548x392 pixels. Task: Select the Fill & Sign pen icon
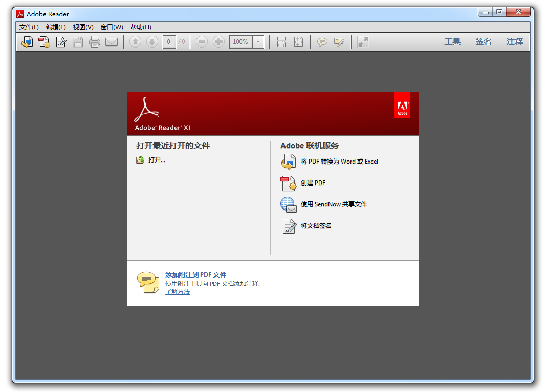tap(61, 41)
